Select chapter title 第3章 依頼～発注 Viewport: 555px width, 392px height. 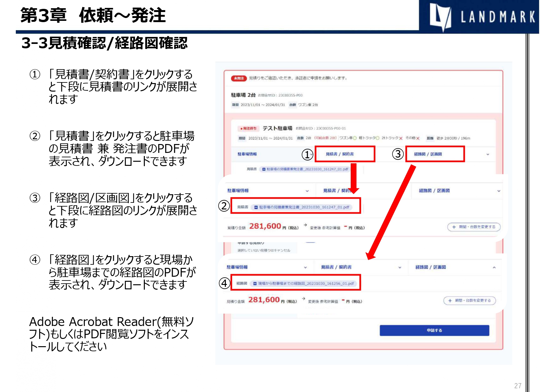click(x=93, y=15)
